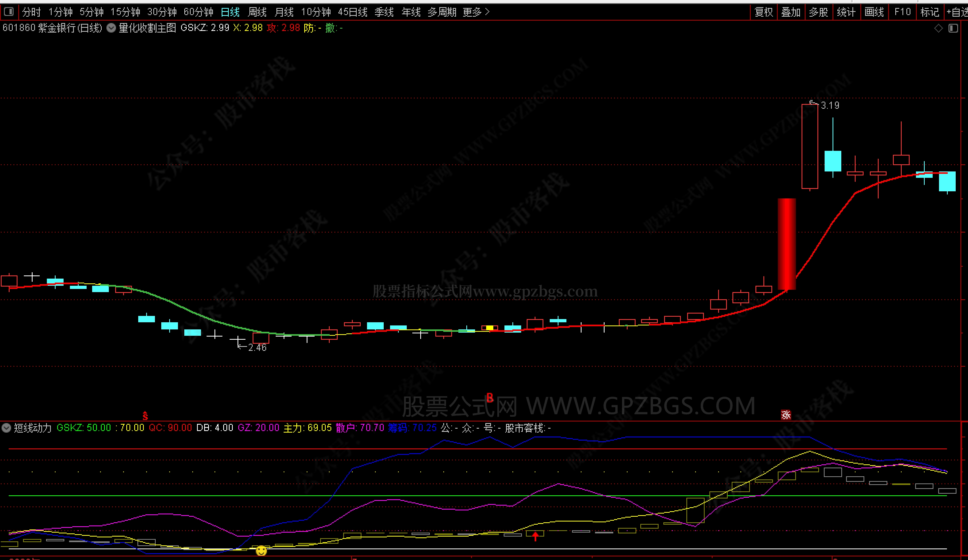Viewport: 968px width, 560px height.
Task: Select the 10分钟 period
Action: [x=316, y=12]
